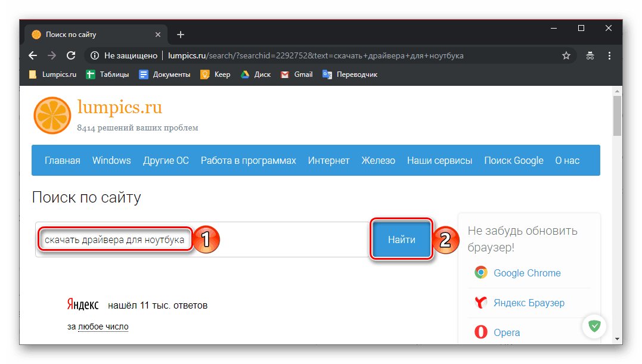Click the browser forward arrow
This screenshot has width=642, height=364.
click(x=52, y=55)
